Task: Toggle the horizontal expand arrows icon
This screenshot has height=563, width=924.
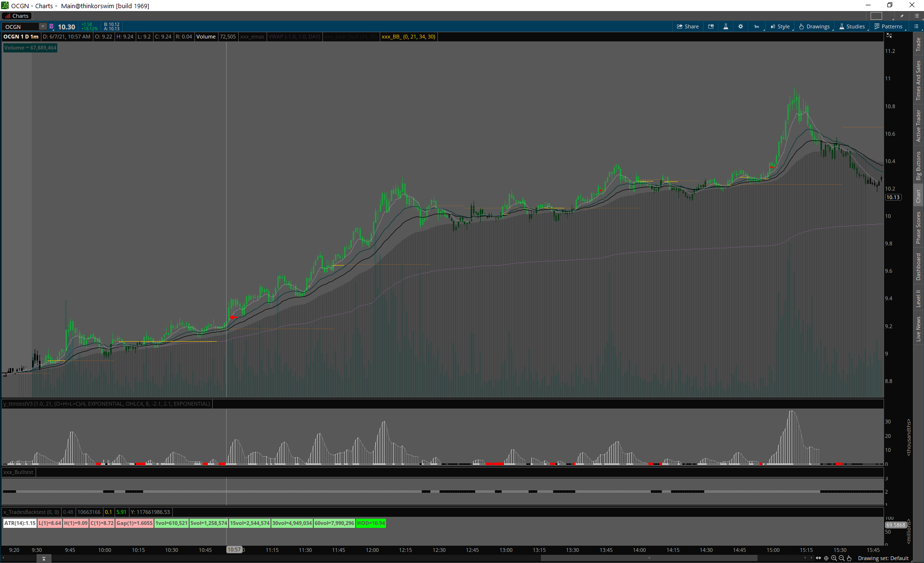Action: [818, 558]
